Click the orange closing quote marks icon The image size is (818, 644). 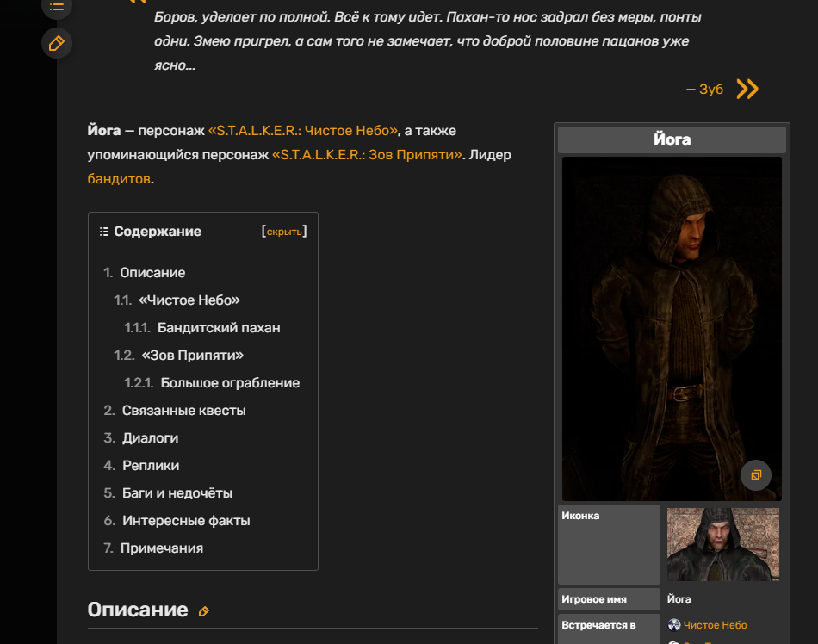pyautogui.click(x=747, y=89)
